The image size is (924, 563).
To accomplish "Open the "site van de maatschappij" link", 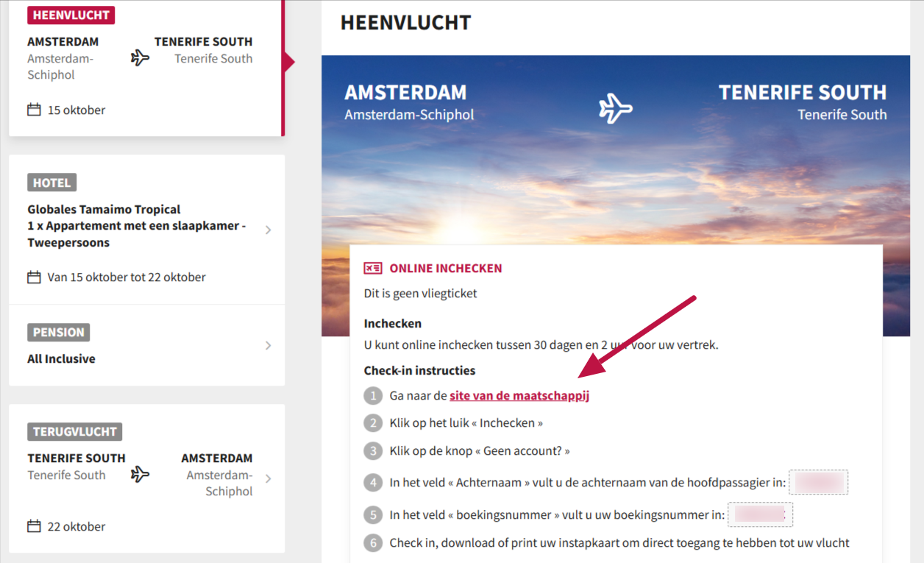I will coord(519,396).
